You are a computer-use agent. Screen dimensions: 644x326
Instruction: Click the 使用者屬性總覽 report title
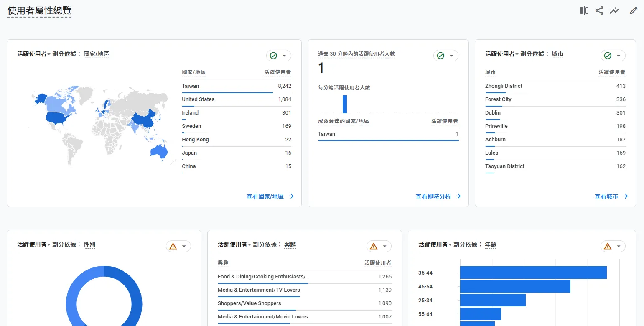coord(39,11)
